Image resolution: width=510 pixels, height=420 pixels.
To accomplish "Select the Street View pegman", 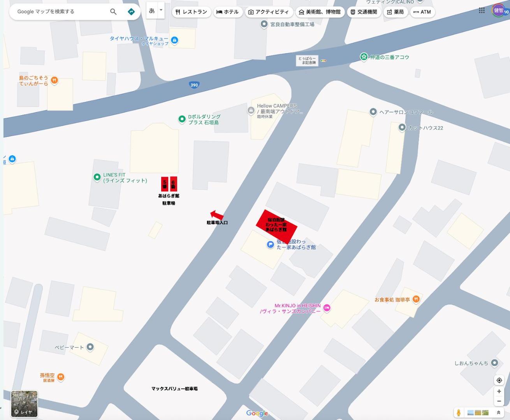I will [x=459, y=413].
